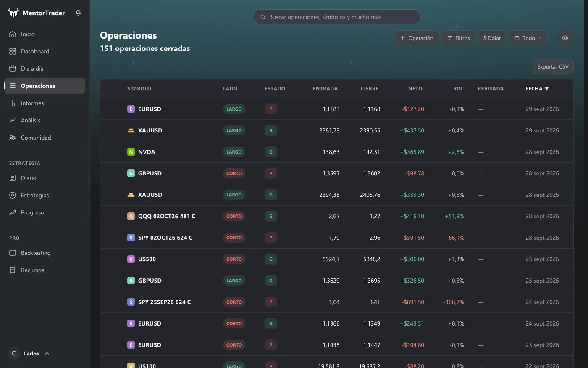The width and height of the screenshot is (588, 368).
Task: Click the SPY 02OCT26 624 C icon
Action: click(131, 238)
